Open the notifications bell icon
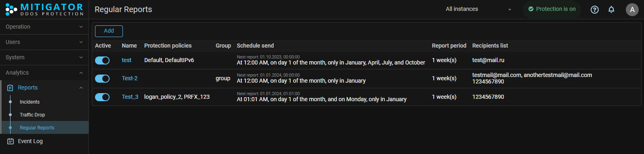Image resolution: width=644 pixels, height=154 pixels. pos(611,10)
